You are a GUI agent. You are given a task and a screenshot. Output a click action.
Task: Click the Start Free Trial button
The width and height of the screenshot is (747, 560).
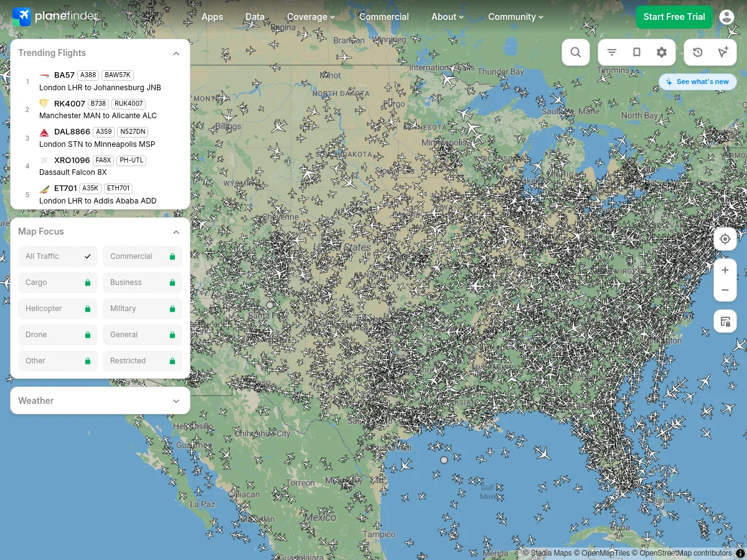pos(674,17)
